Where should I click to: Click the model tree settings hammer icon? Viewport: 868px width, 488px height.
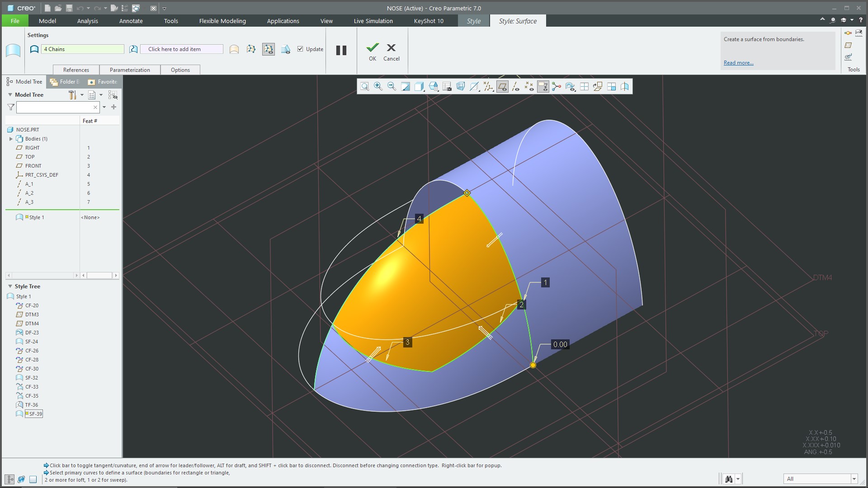(72, 95)
